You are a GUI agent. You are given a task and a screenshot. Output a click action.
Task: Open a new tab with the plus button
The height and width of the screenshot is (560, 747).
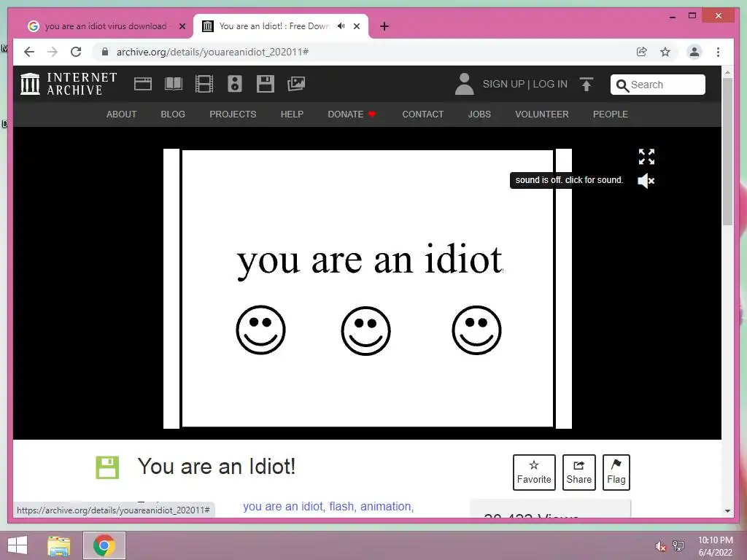click(384, 27)
